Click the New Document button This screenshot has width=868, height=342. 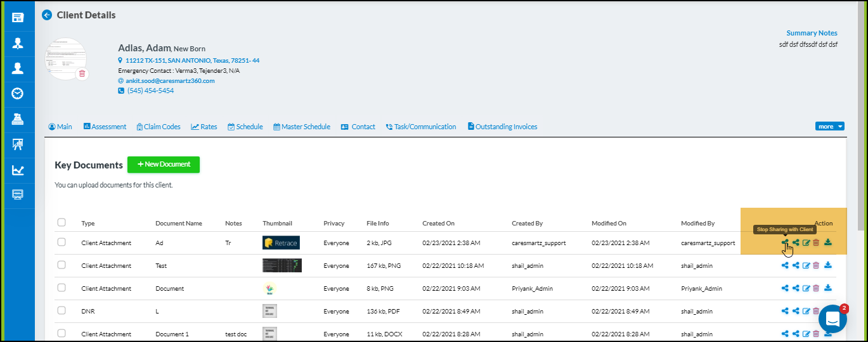(x=164, y=165)
